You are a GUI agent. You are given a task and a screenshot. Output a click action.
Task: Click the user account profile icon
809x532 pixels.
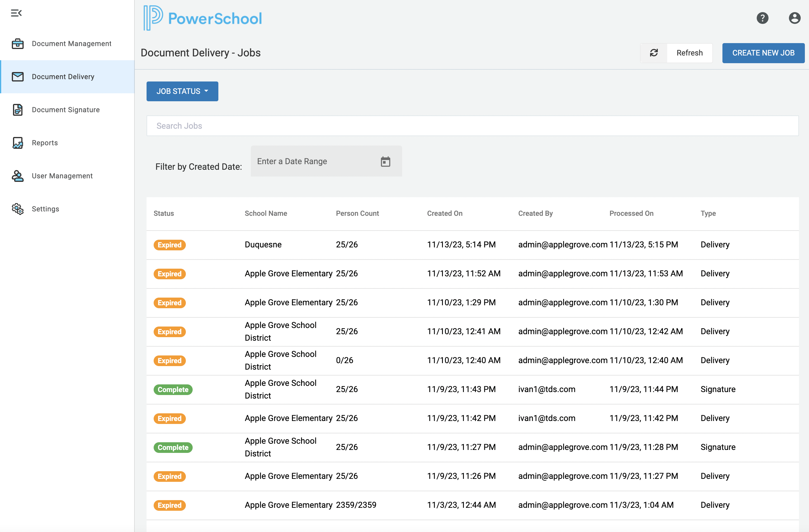pyautogui.click(x=794, y=17)
